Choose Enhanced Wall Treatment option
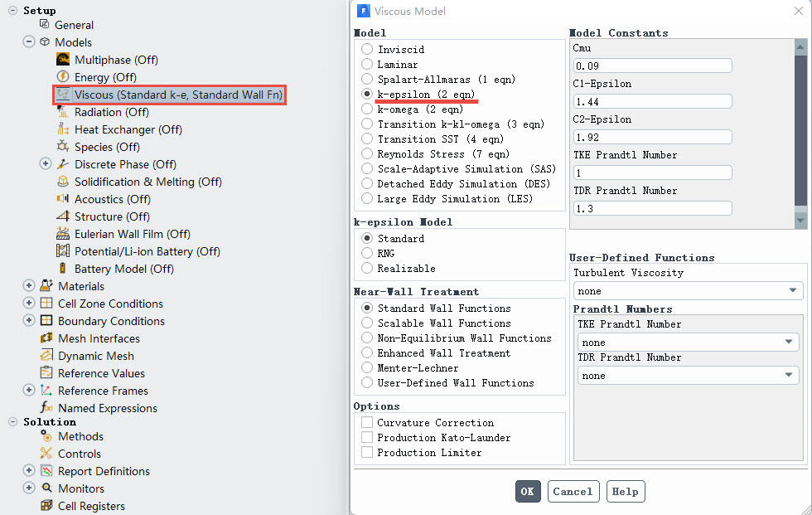Screen dimensions: 812x515 click(x=367, y=353)
